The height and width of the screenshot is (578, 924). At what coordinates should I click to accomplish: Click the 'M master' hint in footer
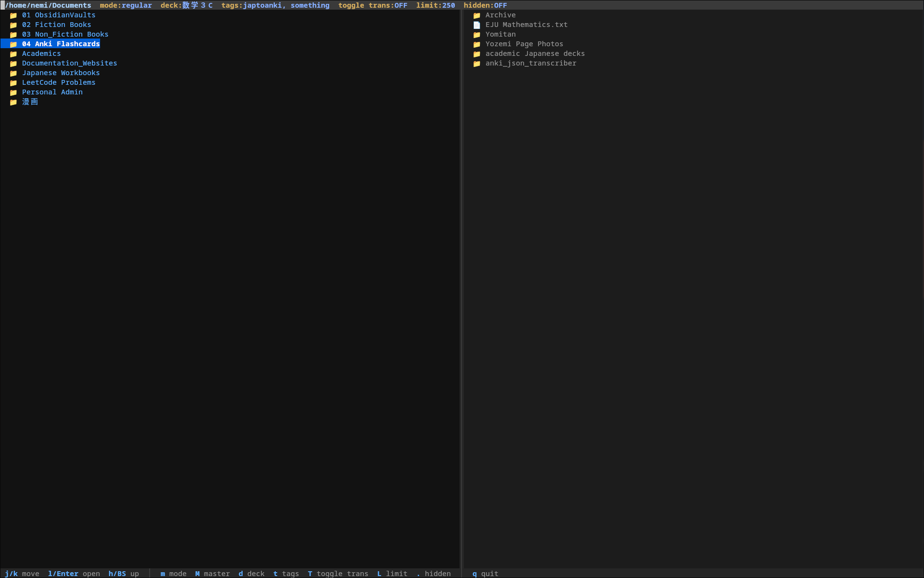coord(213,574)
